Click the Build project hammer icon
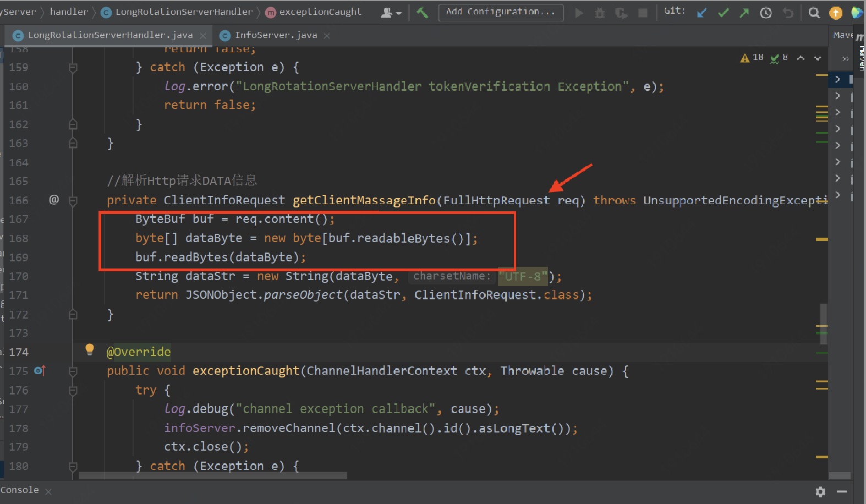866x504 pixels. [422, 12]
